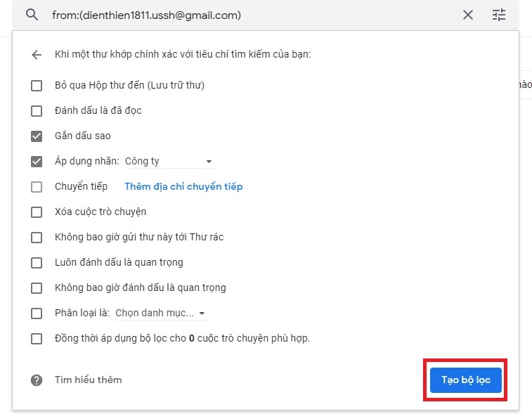The width and height of the screenshot is (532, 414).
Task: Check 'Luôn đánh dấu là quan trọng'
Action: (x=37, y=263)
